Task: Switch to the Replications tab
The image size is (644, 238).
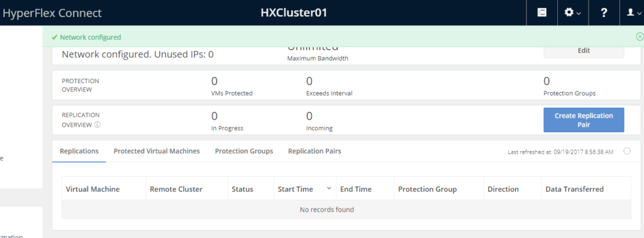Action: point(79,151)
